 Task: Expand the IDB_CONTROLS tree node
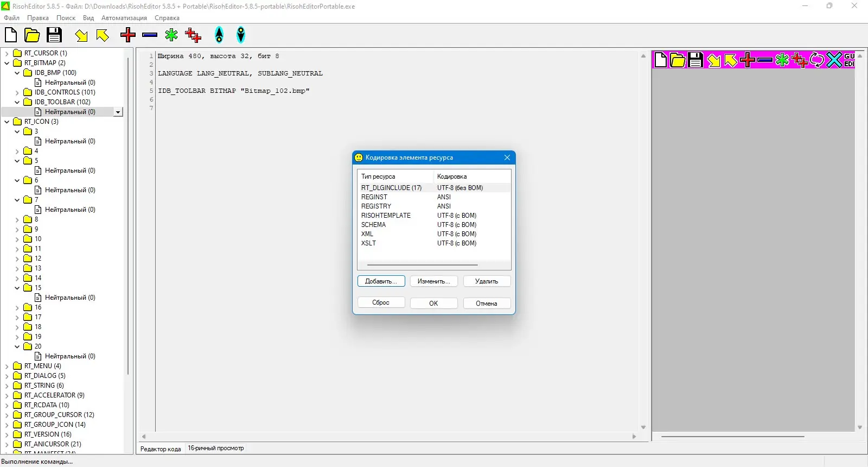tap(17, 93)
